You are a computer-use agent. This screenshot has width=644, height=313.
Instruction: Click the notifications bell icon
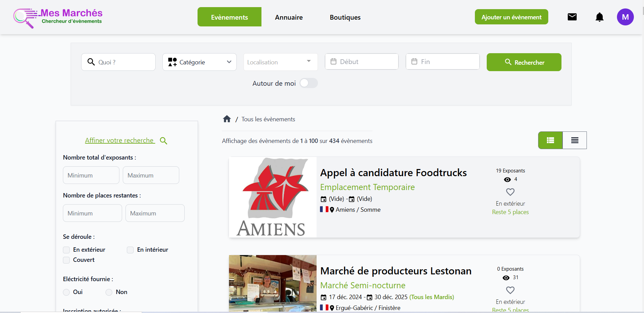[x=599, y=17]
